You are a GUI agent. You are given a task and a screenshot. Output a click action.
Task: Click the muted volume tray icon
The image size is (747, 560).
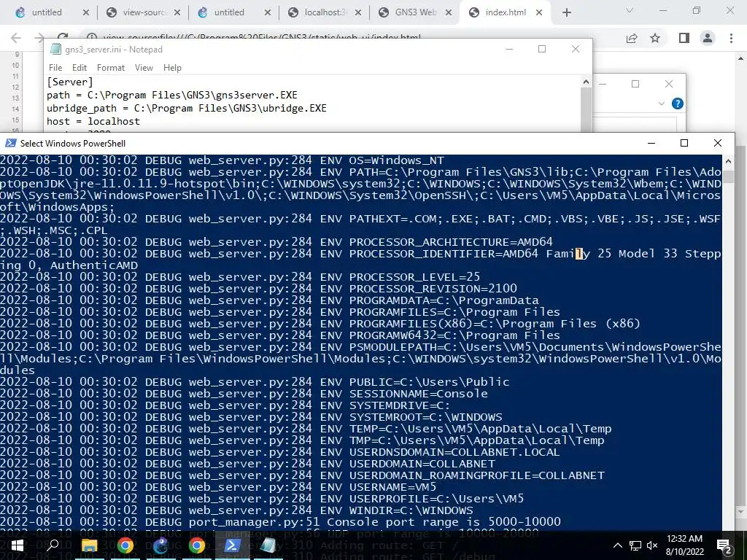click(652, 545)
